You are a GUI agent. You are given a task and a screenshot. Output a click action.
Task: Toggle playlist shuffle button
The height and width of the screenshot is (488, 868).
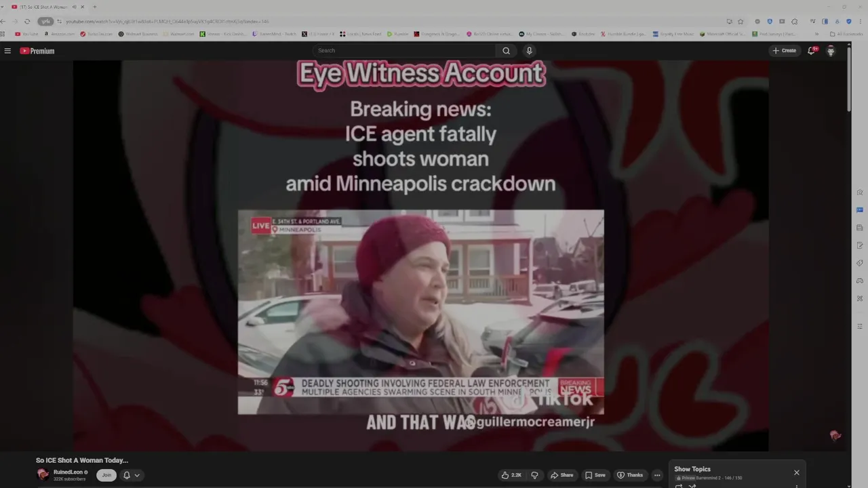pyautogui.click(x=692, y=486)
